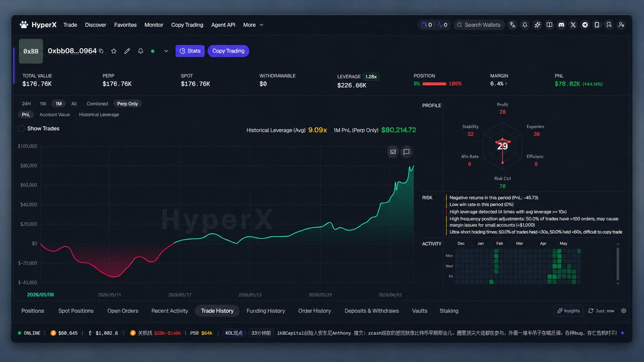Open Copy Trading in the top navigation

pos(187,25)
